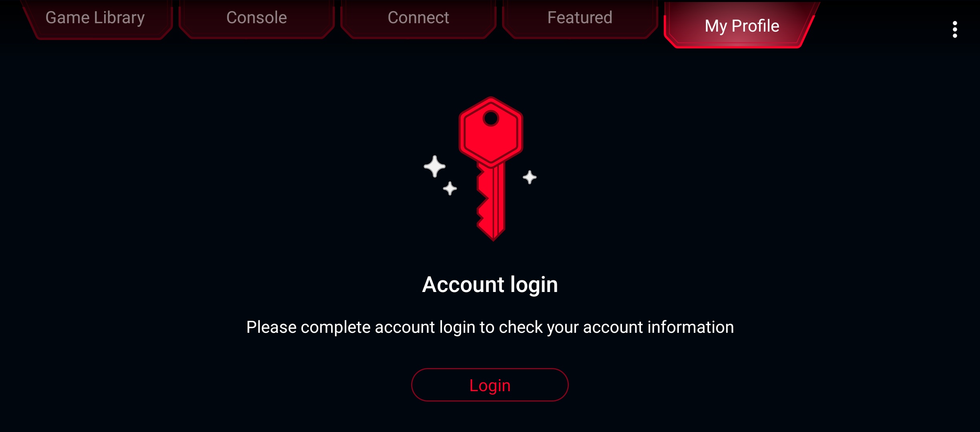Click the sparkle right of the key

[x=530, y=177]
